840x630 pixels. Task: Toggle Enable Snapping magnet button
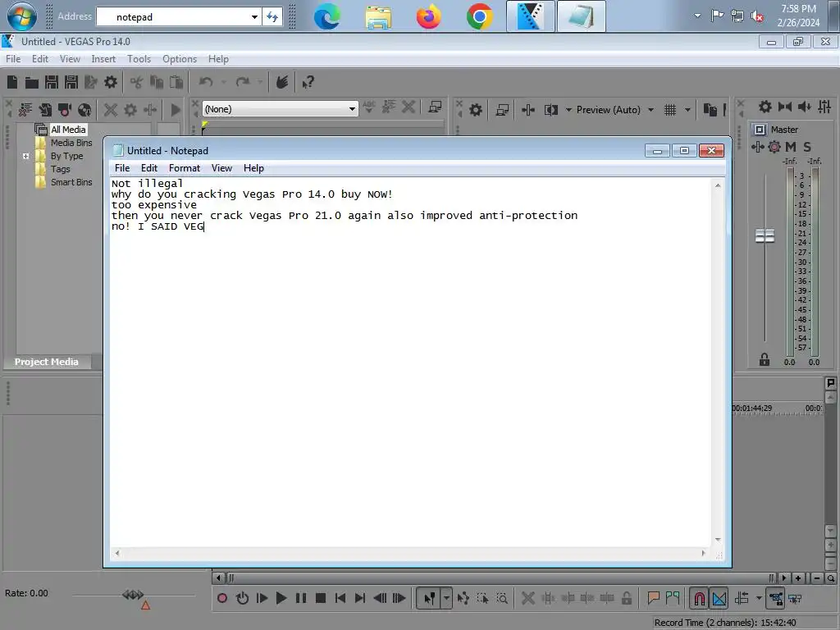tap(700, 598)
